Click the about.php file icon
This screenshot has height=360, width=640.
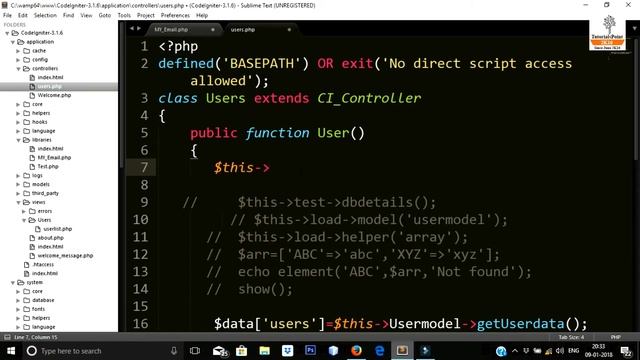pos(32,238)
